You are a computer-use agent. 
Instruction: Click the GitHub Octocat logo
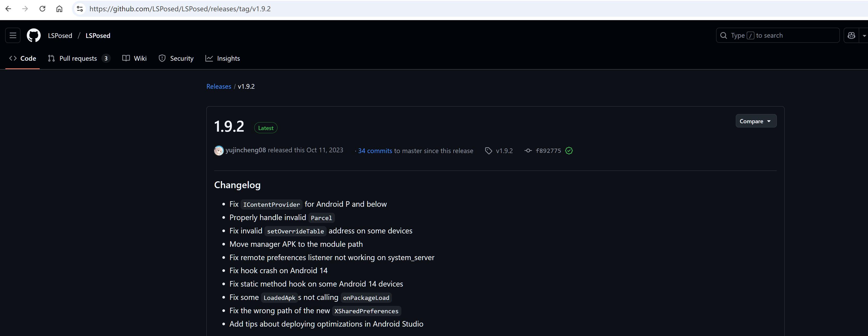point(34,35)
